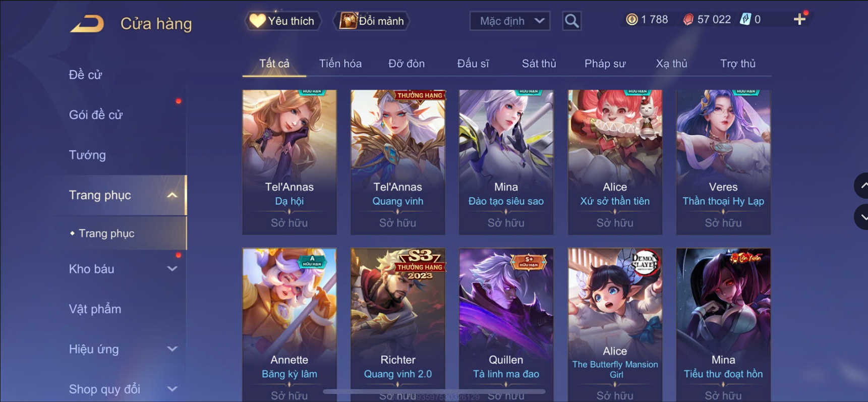Select Veres Thần thoại Hy Lạp skin

coord(723,162)
